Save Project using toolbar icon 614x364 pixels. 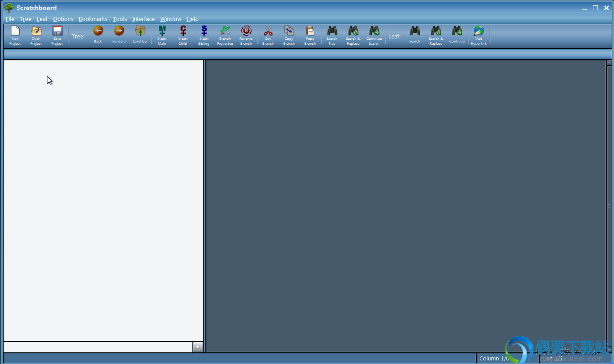coord(57,36)
